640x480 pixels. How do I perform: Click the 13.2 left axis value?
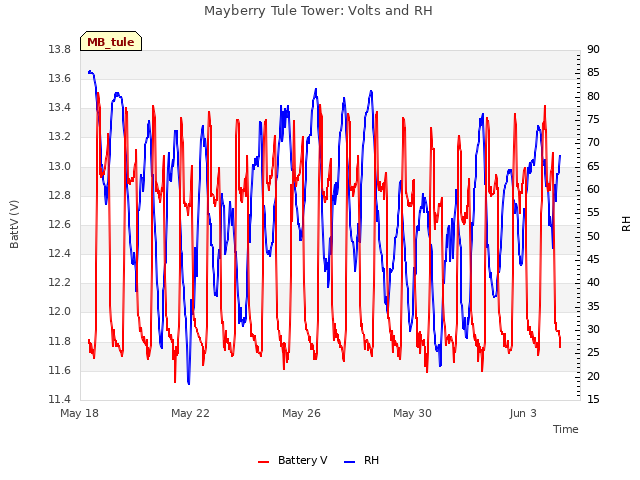point(60,137)
